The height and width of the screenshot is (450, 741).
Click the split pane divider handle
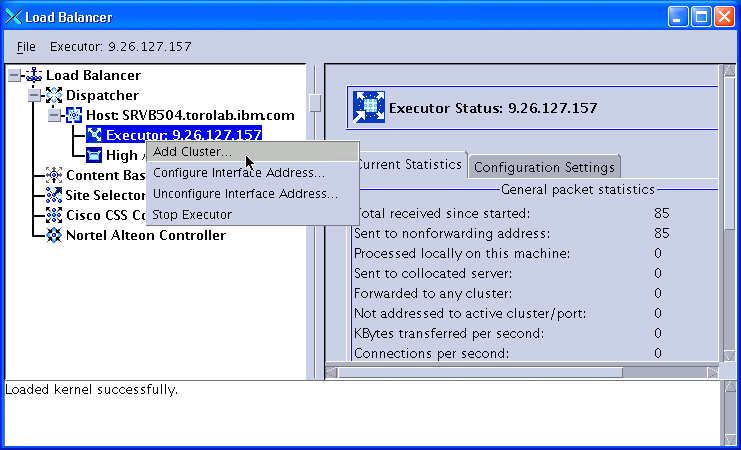(x=315, y=103)
